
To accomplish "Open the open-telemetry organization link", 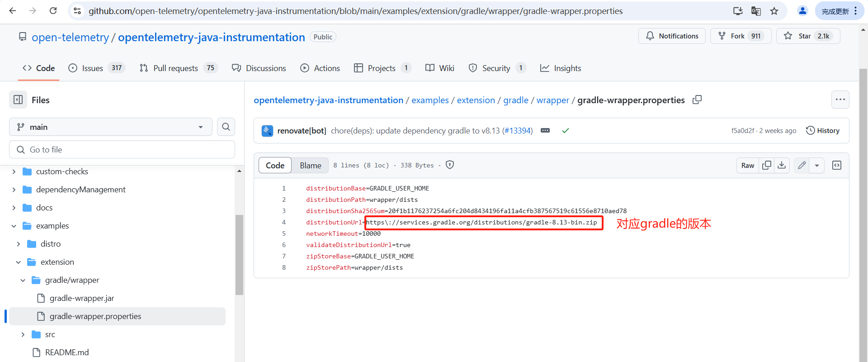I will [x=70, y=37].
